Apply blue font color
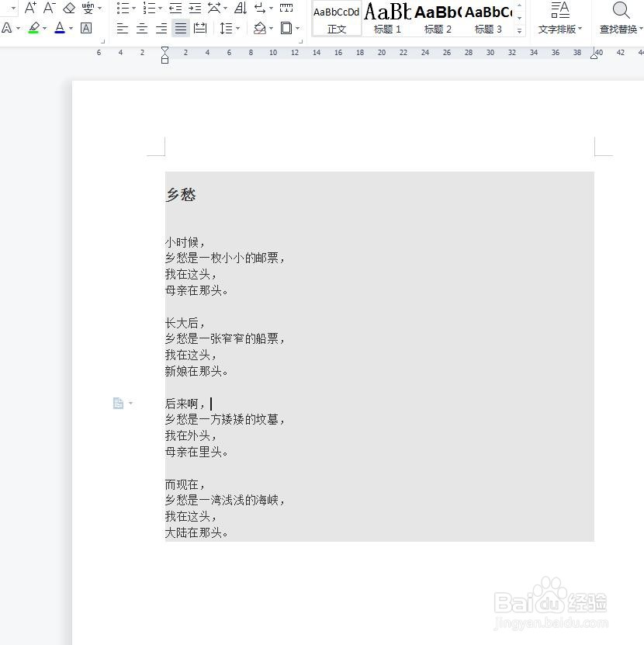The height and width of the screenshot is (645, 644). (x=60, y=28)
